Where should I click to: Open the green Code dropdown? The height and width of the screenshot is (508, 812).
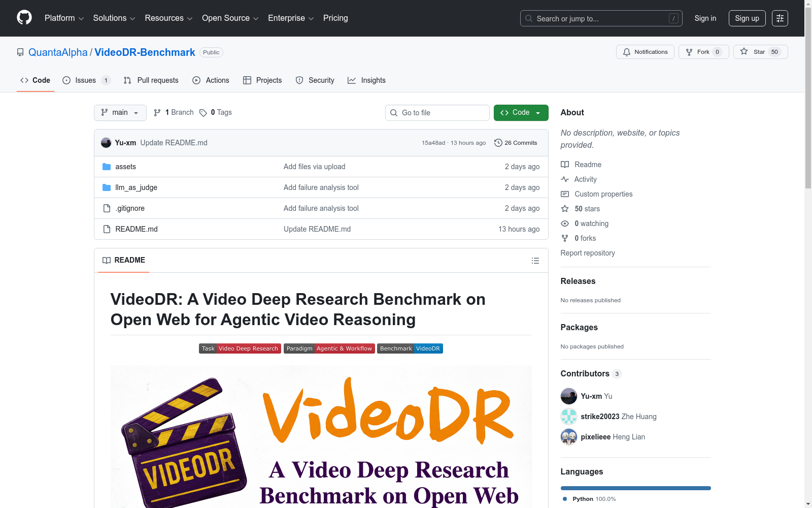point(521,113)
